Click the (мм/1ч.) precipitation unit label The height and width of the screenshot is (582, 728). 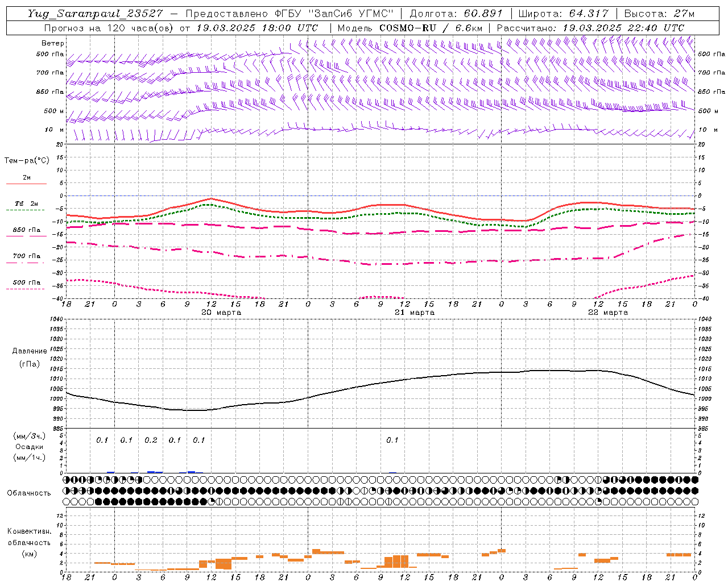(x=30, y=458)
